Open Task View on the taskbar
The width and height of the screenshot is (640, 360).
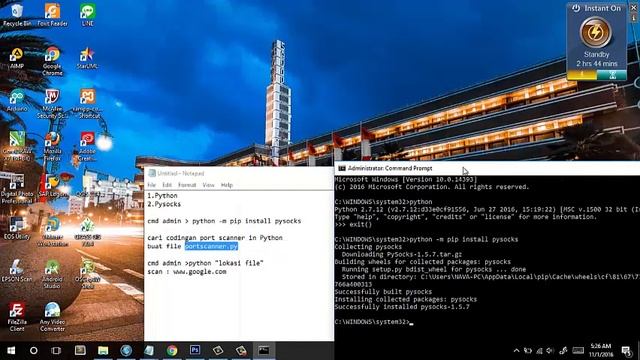(x=56, y=351)
